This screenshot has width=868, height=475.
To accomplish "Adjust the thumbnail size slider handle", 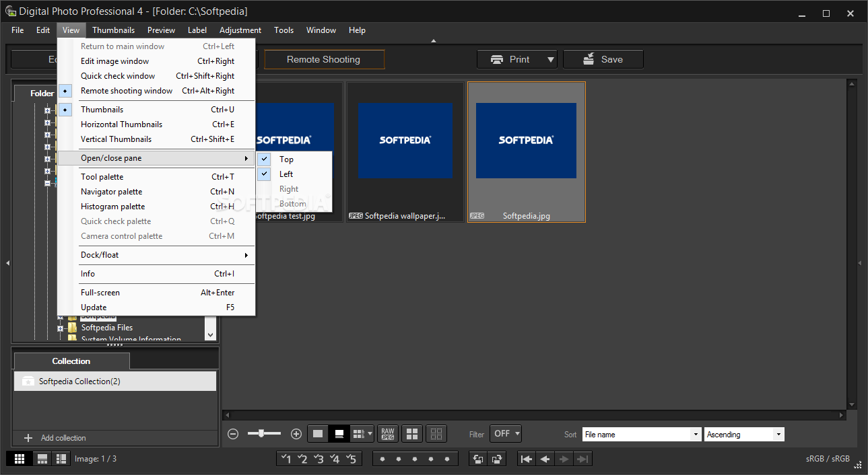I will (x=262, y=433).
